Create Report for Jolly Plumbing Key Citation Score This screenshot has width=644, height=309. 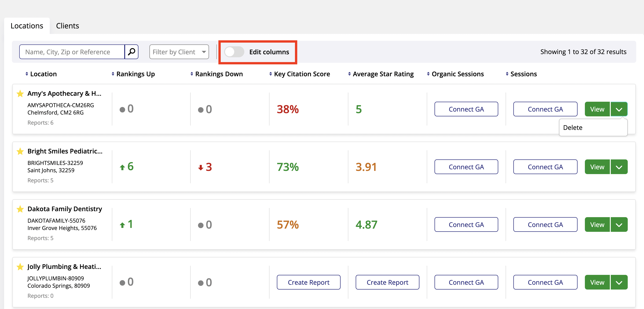click(308, 282)
